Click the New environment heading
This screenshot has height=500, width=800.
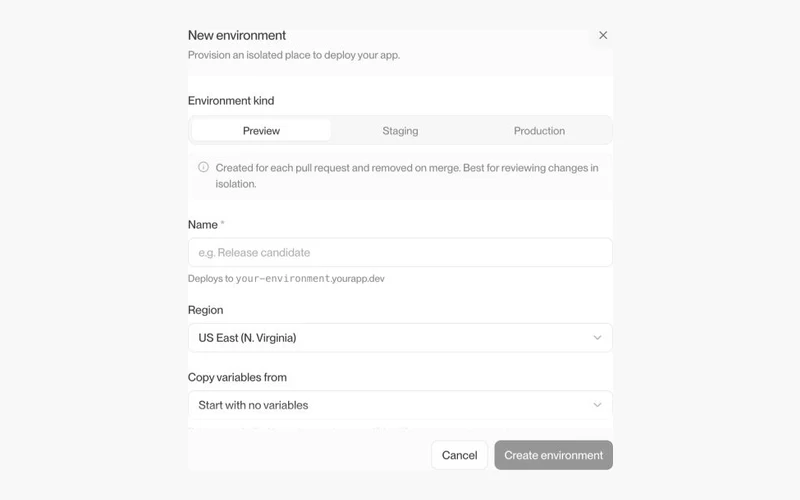point(237,35)
